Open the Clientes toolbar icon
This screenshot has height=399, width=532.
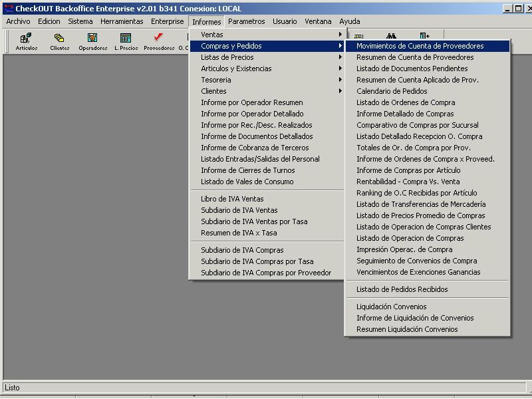click(60, 41)
